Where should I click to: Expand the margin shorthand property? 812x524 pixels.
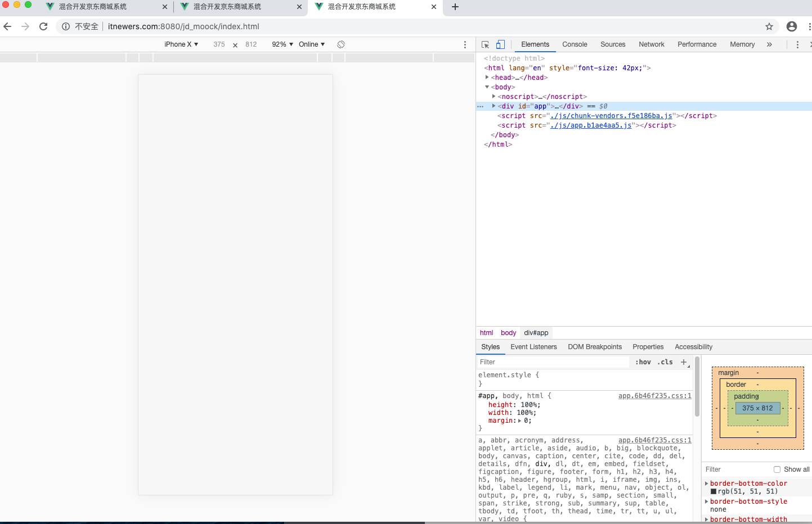point(519,421)
